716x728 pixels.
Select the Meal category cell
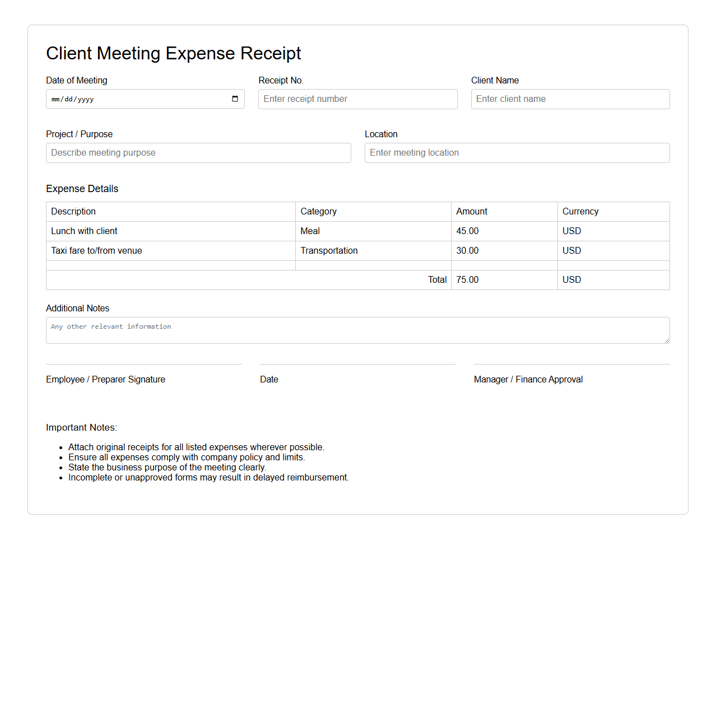(x=373, y=231)
